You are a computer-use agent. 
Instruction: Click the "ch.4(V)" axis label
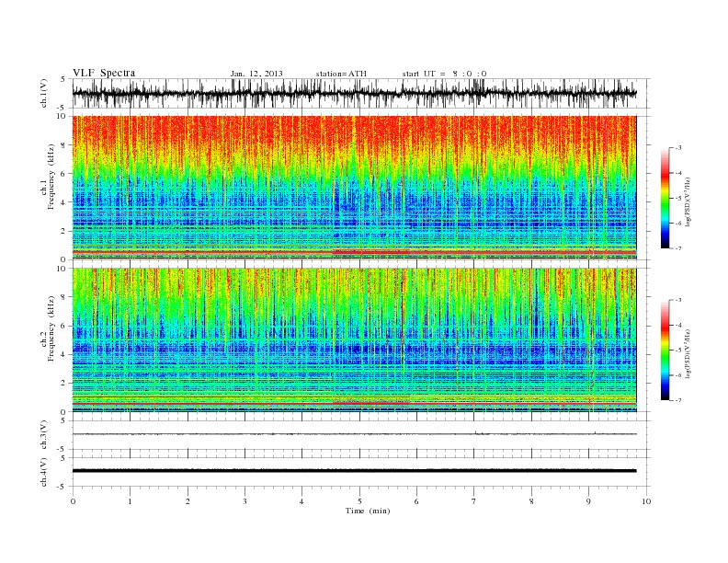44,472
